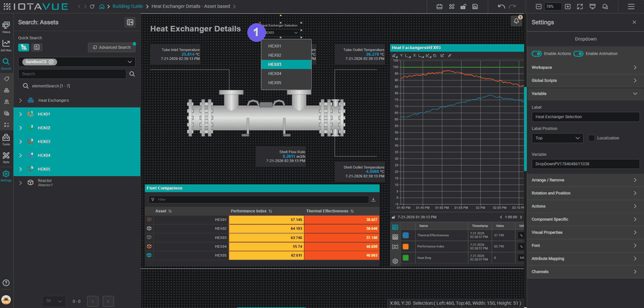This screenshot has height=308, width=644.
Task: Click the Building Guide breadcrumb link
Action: (128, 6)
